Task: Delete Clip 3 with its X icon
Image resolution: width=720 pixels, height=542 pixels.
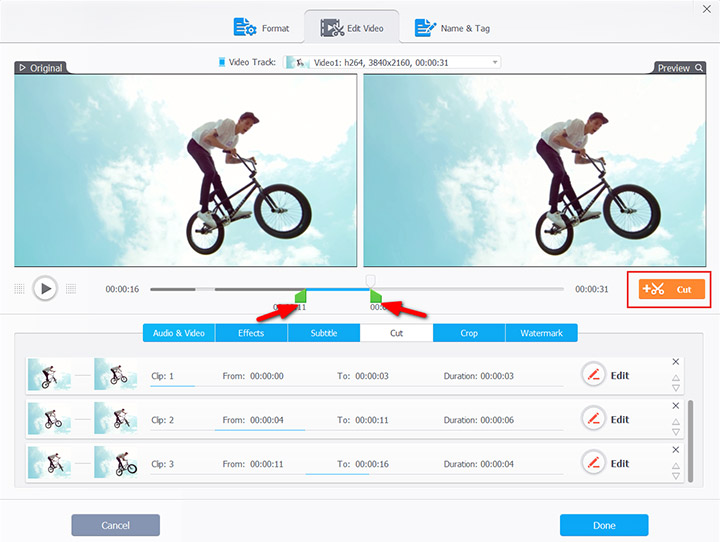Action: tap(675, 450)
